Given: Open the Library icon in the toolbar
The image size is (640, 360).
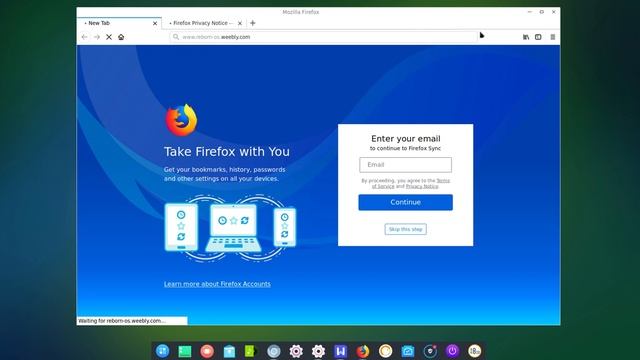Looking at the screenshot, I should (x=526, y=37).
